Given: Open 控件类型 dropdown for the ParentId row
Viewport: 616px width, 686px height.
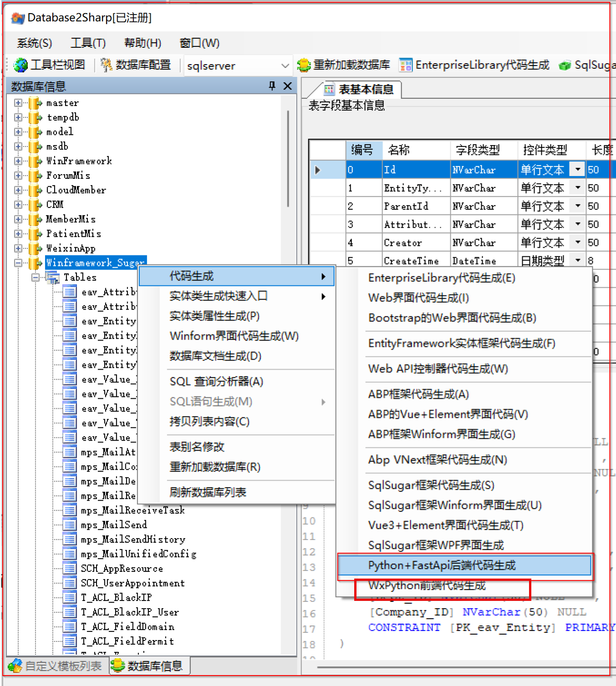Looking at the screenshot, I should coord(578,206).
